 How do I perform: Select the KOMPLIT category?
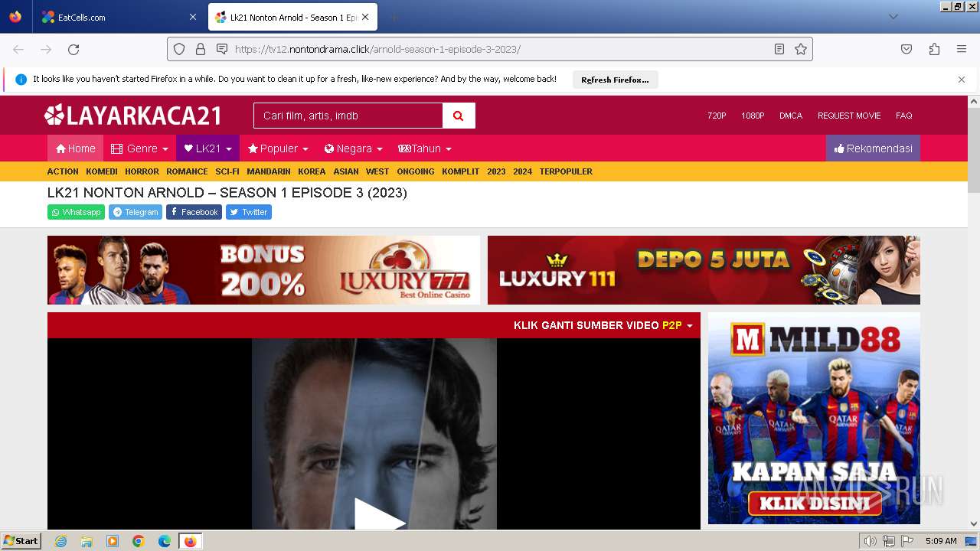tap(460, 171)
